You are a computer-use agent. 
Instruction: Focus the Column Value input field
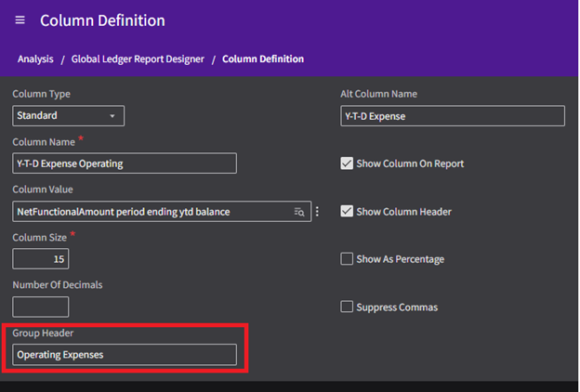[149, 212]
